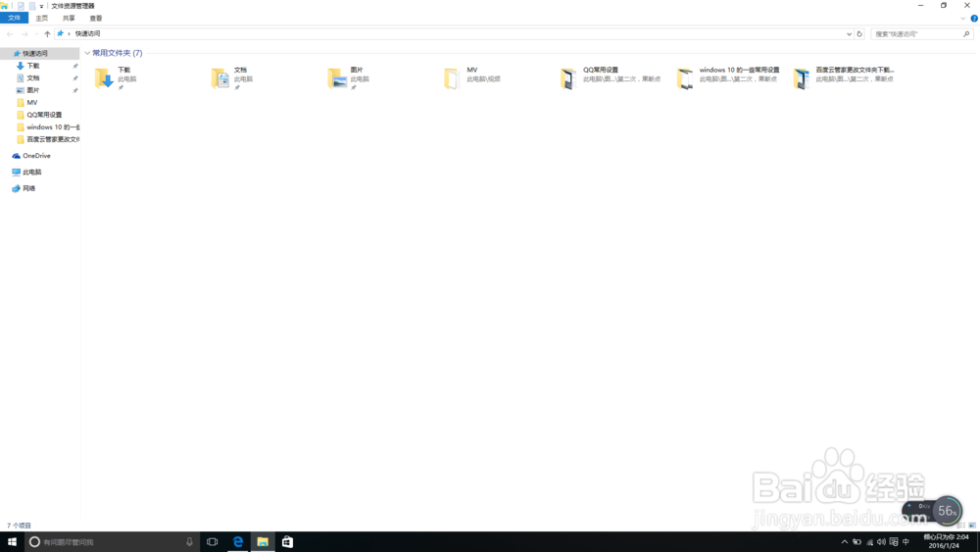
Task: Go up one folder level with up arrow
Action: pyautogui.click(x=47, y=33)
